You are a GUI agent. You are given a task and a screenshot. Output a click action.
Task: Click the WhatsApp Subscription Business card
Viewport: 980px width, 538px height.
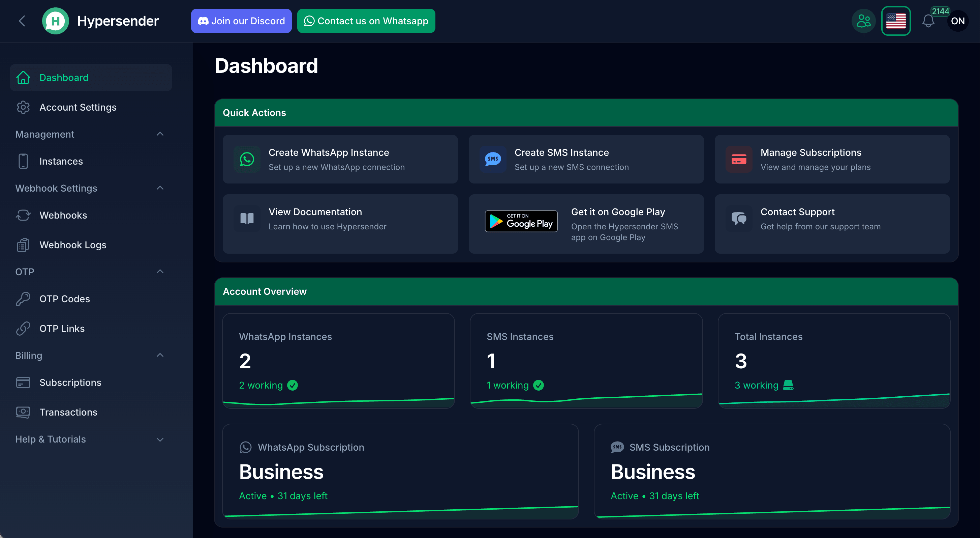click(x=401, y=471)
